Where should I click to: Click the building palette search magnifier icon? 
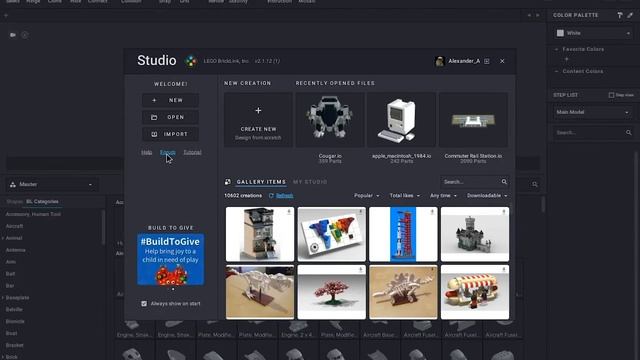(535, 184)
